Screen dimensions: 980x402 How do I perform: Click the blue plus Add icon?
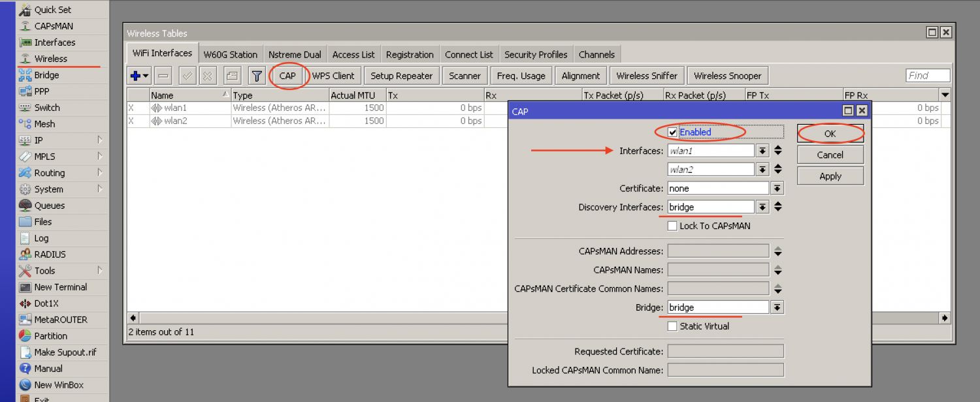136,76
